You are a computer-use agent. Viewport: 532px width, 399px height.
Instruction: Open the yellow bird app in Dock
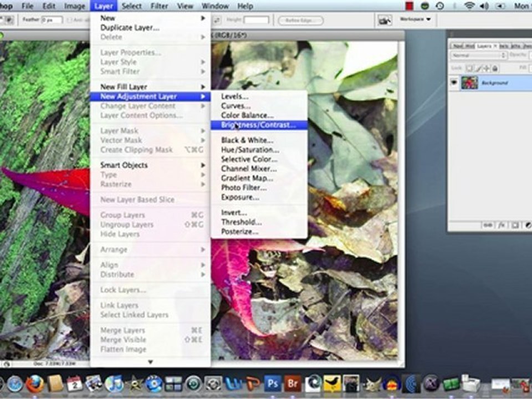tap(332, 383)
